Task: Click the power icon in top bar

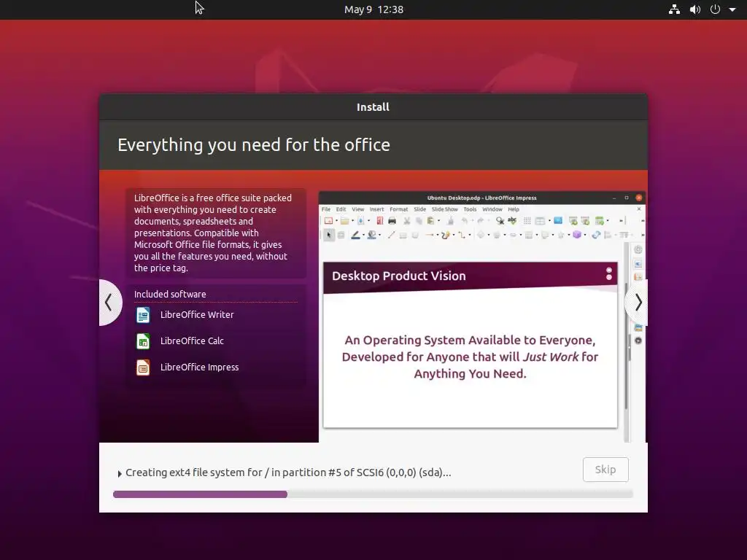Action: 715,9
